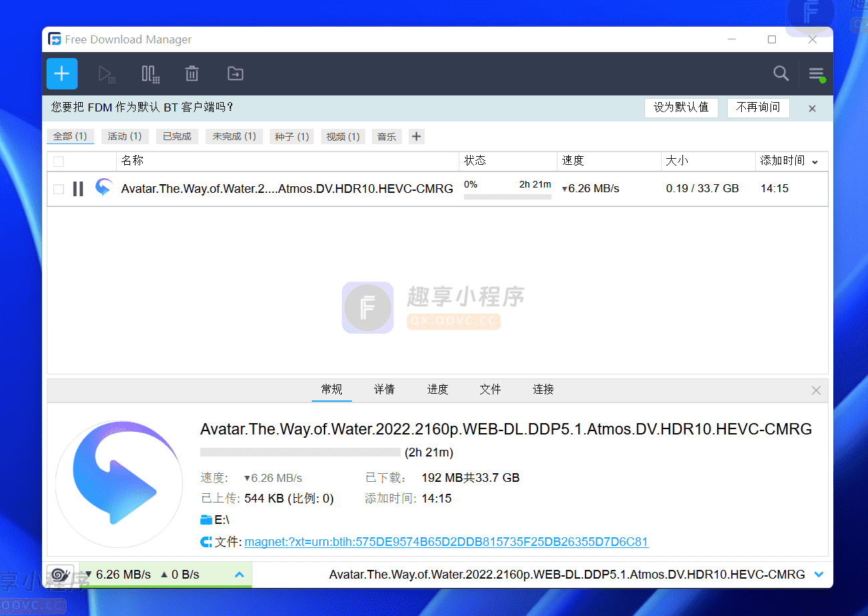Click 设为默认值 button
Image resolution: width=868 pixels, height=616 pixels.
[681, 107]
